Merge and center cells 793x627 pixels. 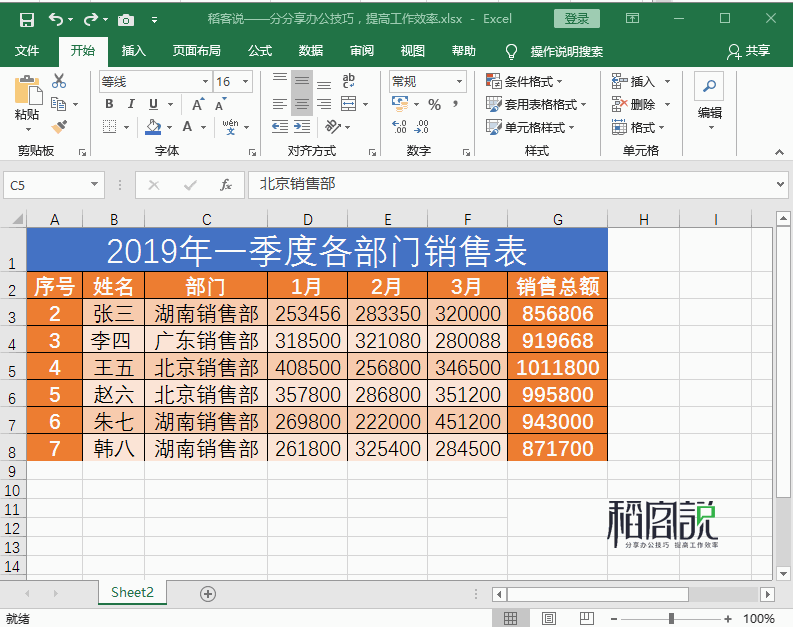tap(348, 104)
